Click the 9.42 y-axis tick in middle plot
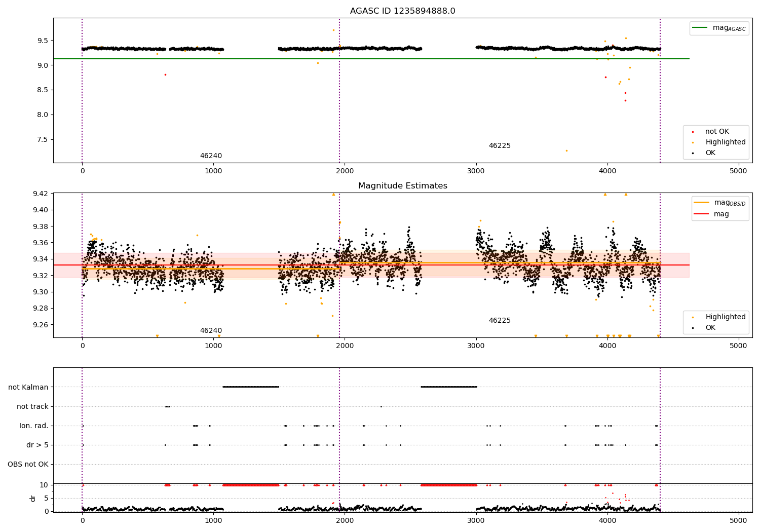Viewport: 760px width, 532px height. coord(41,194)
